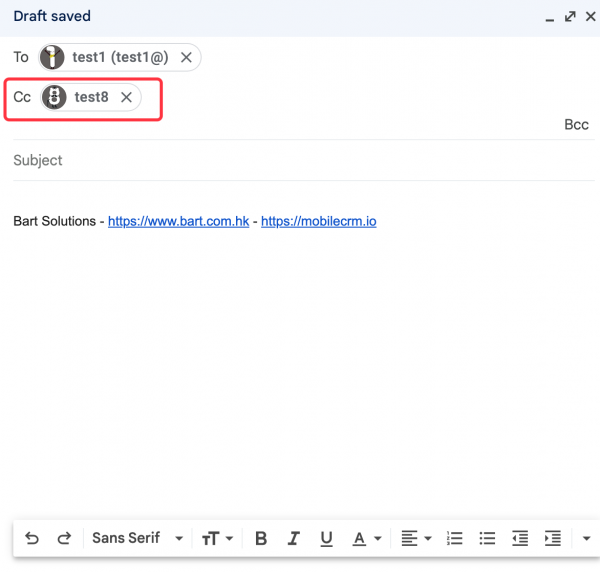Remove test1 from the To field

point(186,57)
